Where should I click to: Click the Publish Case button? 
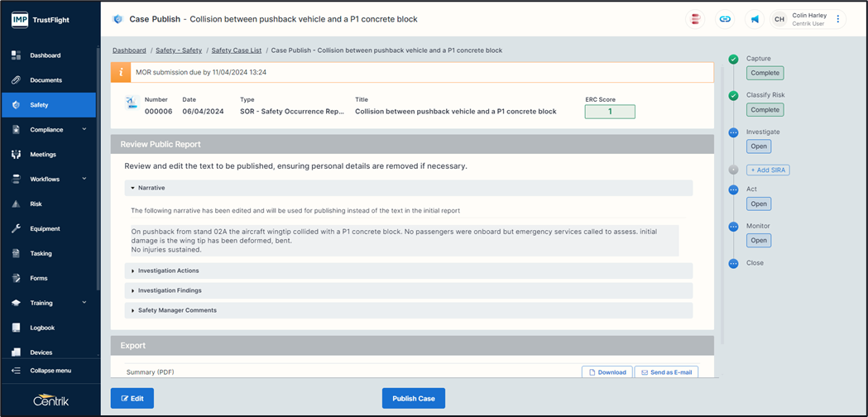pyautogui.click(x=414, y=399)
